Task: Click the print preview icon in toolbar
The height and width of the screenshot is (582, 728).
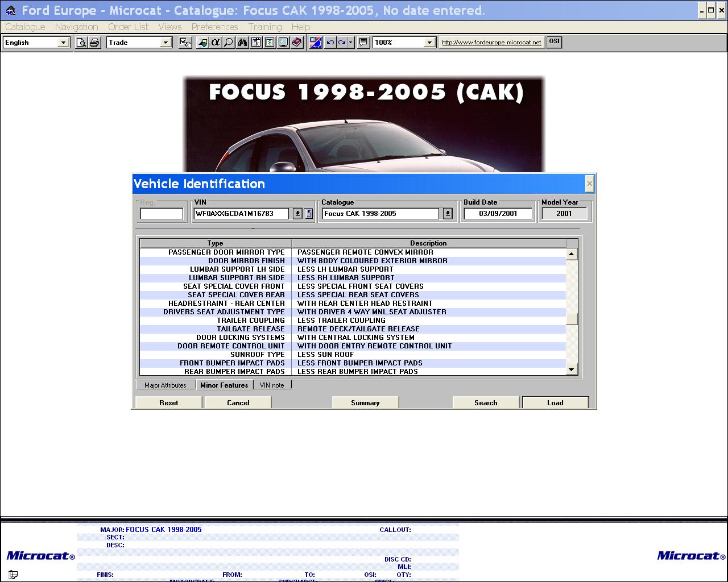Action: [x=82, y=43]
